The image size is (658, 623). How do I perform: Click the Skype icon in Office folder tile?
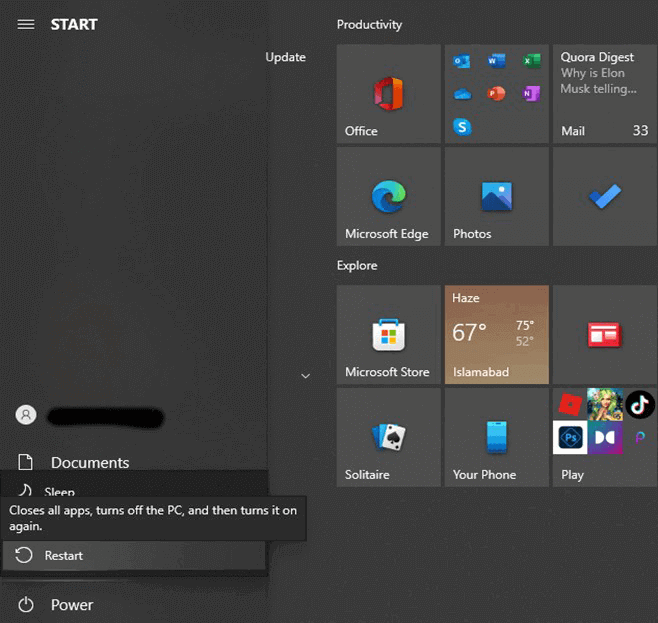click(x=462, y=126)
